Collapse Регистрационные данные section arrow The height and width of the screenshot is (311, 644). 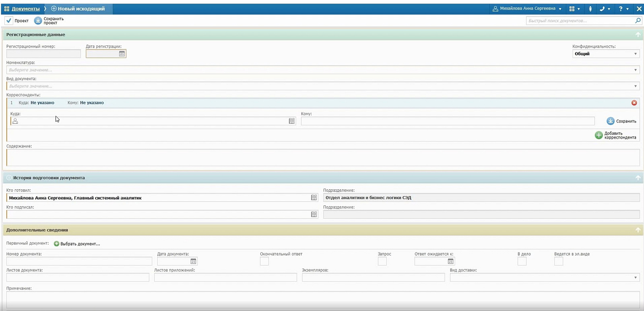pyautogui.click(x=638, y=35)
